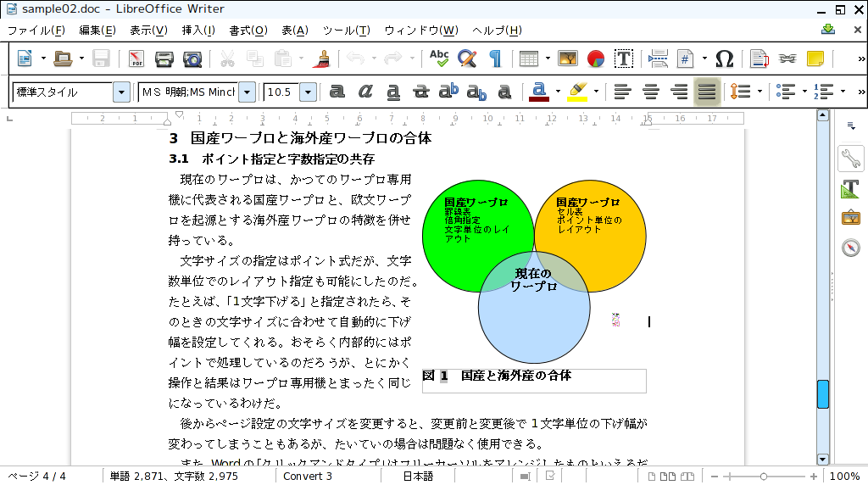Apply superscript formatting

(448, 92)
